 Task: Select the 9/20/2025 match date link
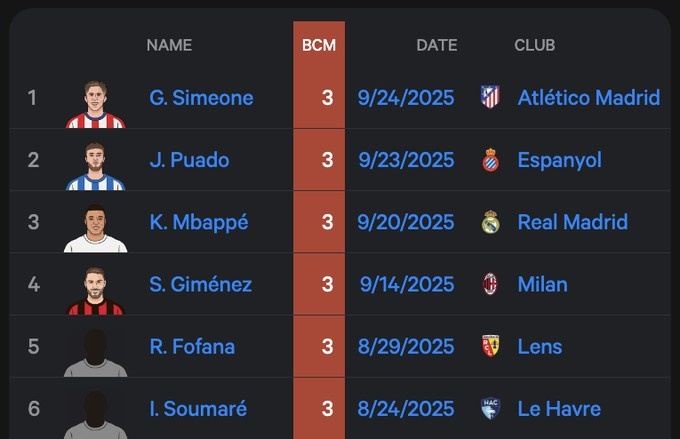point(406,222)
